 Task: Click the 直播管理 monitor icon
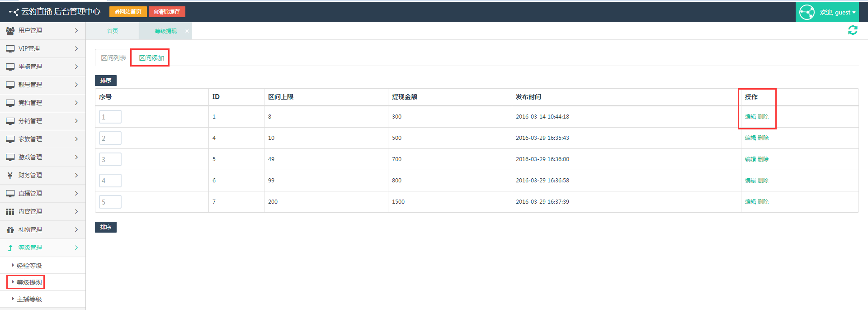(x=10, y=194)
